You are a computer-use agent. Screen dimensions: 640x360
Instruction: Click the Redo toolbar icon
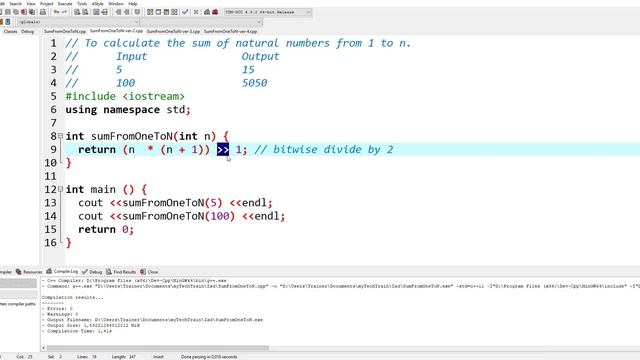pos(64,12)
